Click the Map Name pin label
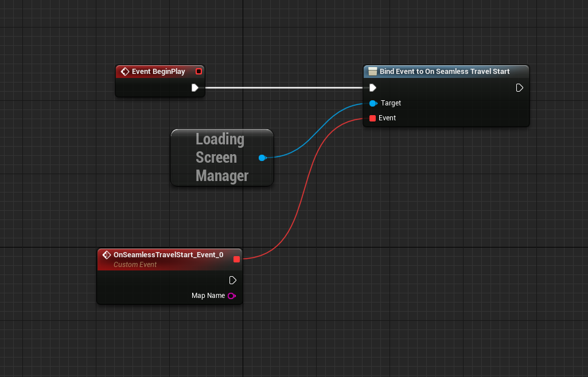Image resolution: width=588 pixels, height=377 pixels. [208, 296]
